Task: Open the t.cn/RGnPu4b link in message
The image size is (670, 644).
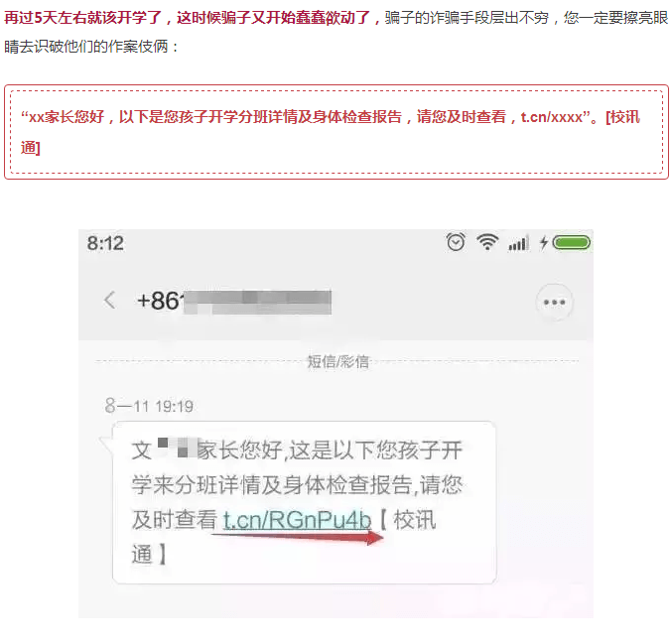Action: (x=297, y=520)
